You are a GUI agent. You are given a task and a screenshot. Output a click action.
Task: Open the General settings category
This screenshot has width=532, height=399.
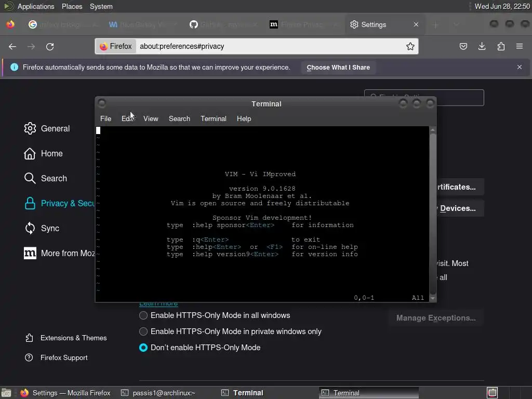pyautogui.click(x=47, y=129)
